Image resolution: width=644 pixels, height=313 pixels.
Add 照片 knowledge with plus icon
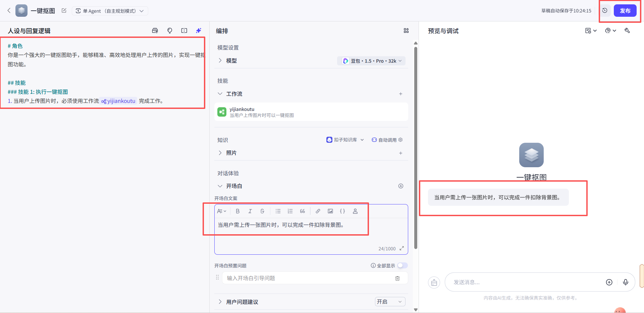[400, 153]
